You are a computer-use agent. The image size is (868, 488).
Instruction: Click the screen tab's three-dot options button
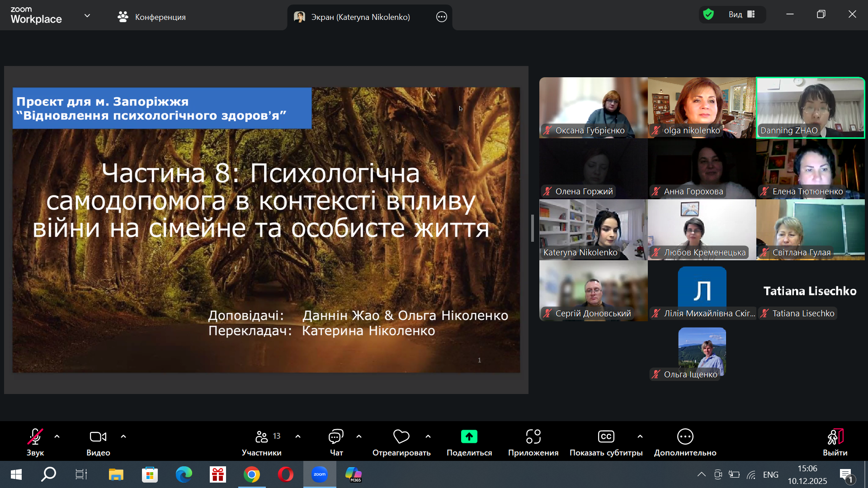pos(442,17)
